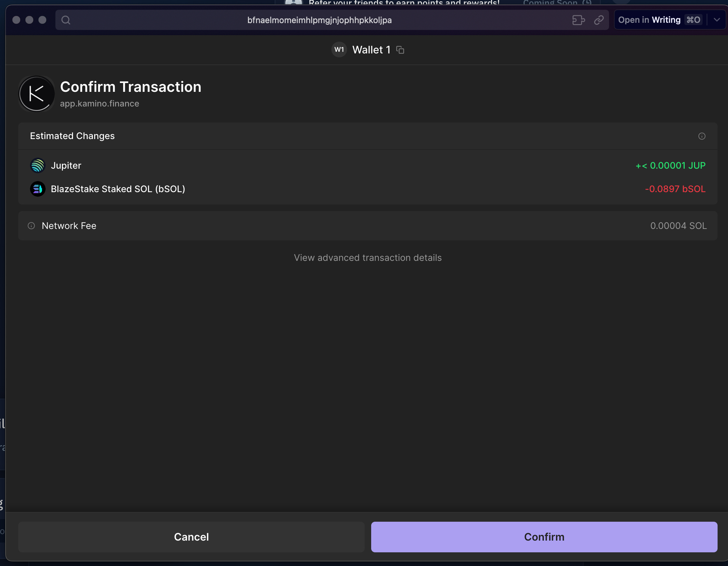The height and width of the screenshot is (566, 728).
Task: Click the app.kamino.finance site label
Action: [100, 104]
